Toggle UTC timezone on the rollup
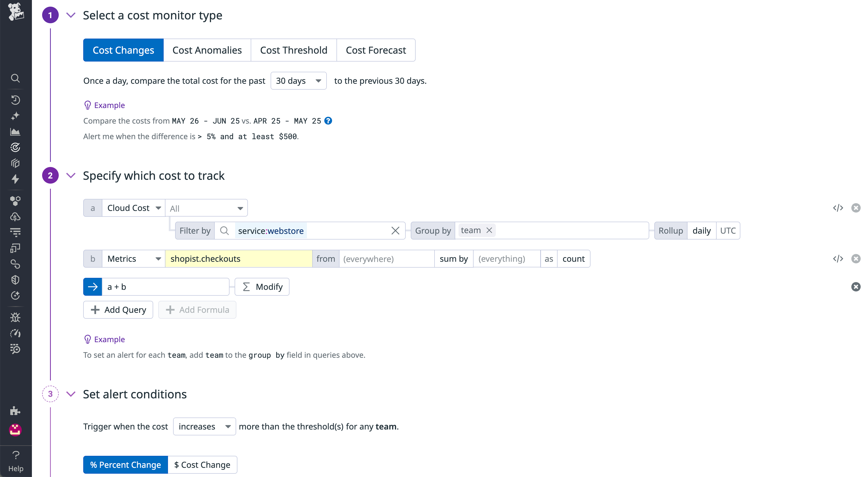Viewport: 868px width, 477px height. click(x=728, y=231)
